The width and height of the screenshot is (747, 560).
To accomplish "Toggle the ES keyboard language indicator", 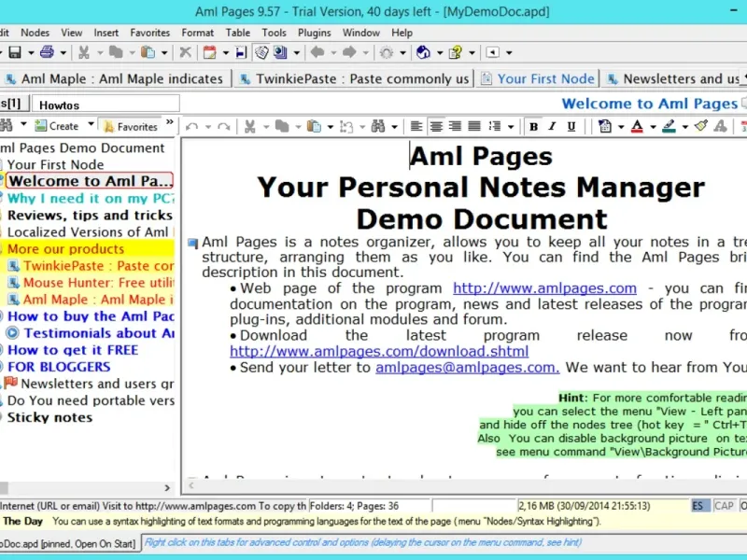I will tap(701, 506).
